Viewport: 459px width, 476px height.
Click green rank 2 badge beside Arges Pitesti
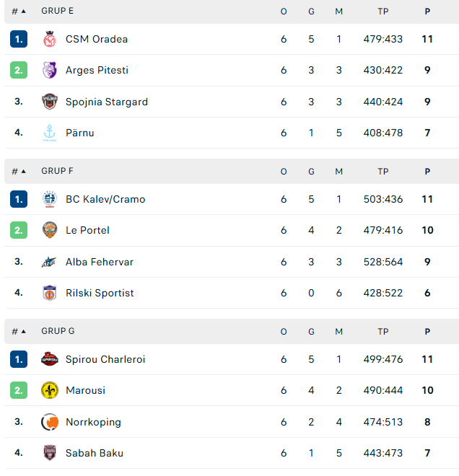coord(19,70)
